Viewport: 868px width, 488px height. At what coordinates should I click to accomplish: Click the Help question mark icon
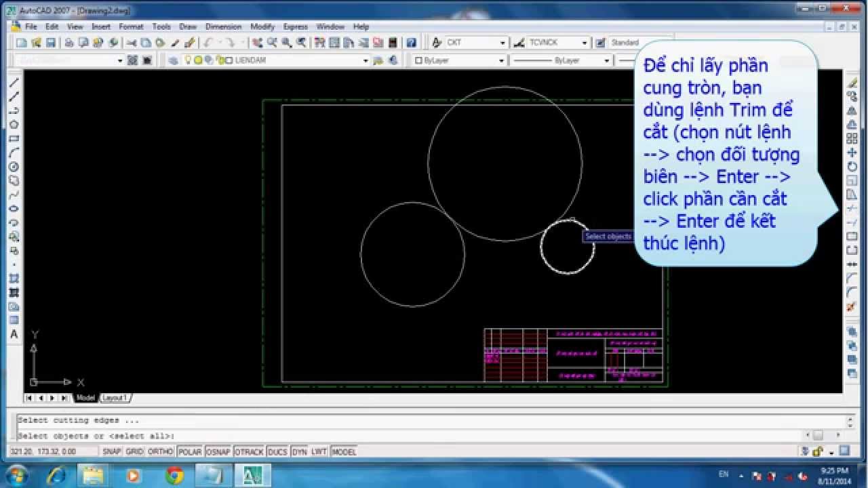pos(411,43)
